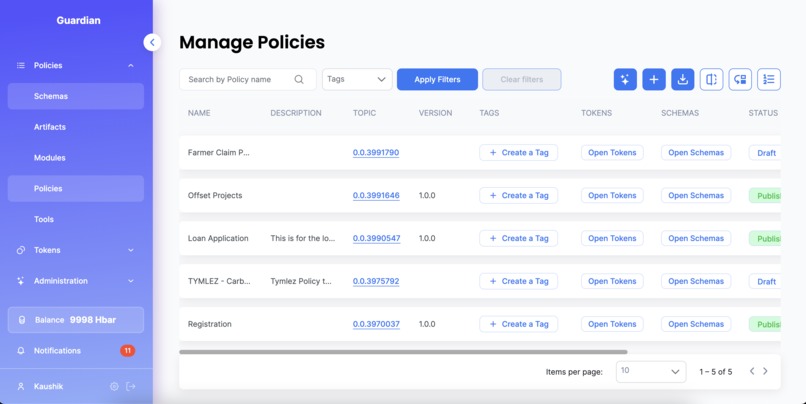Open Tokens for Registration policy
Viewport: 806px width, 404px height.
coord(612,324)
